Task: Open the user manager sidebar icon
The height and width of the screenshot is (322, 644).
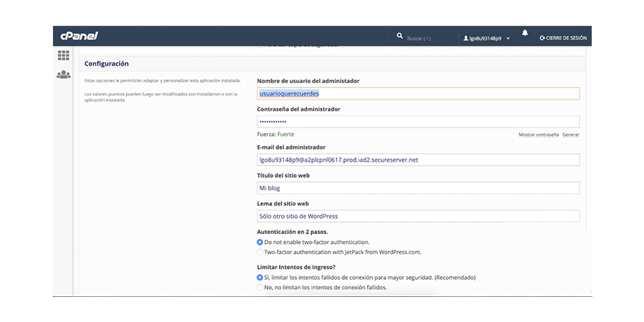Action: 63,74
